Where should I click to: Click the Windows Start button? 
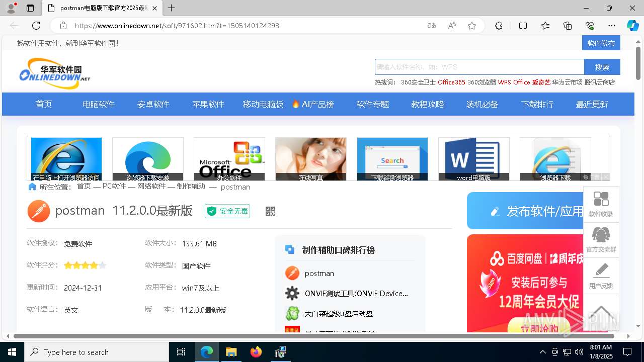pyautogui.click(x=12, y=352)
